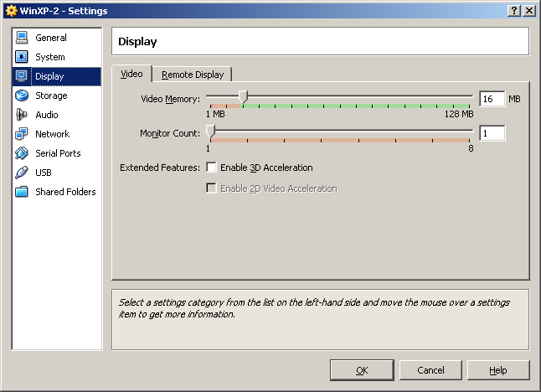Click the Network category computers icon
Image resolution: width=541 pixels, height=392 pixels.
pos(22,134)
